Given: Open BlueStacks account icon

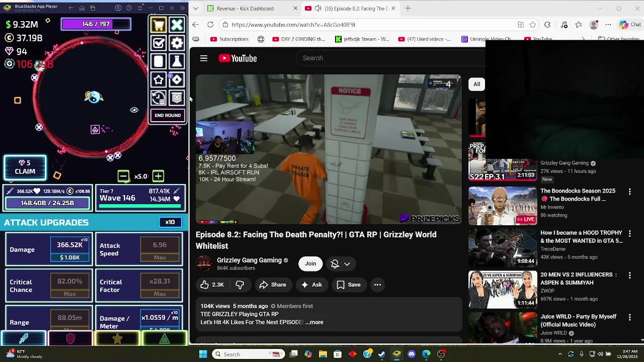Looking at the screenshot, I should click(x=118, y=8).
